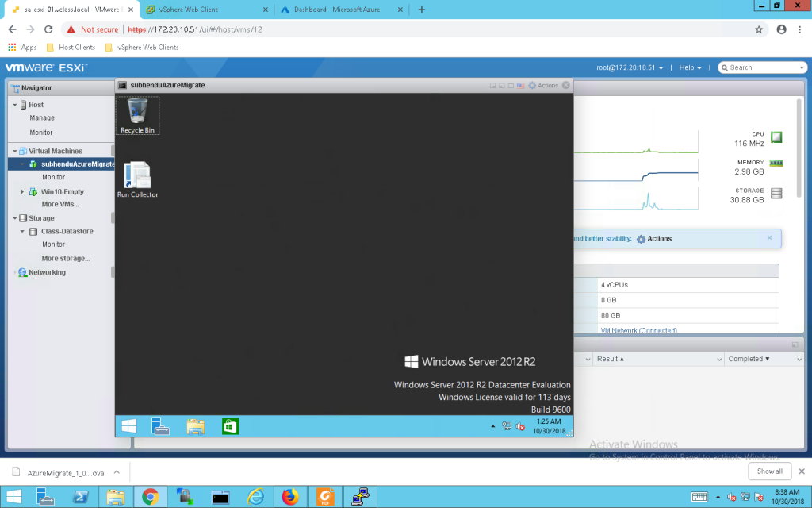Click the console Actions gear button

click(x=543, y=85)
